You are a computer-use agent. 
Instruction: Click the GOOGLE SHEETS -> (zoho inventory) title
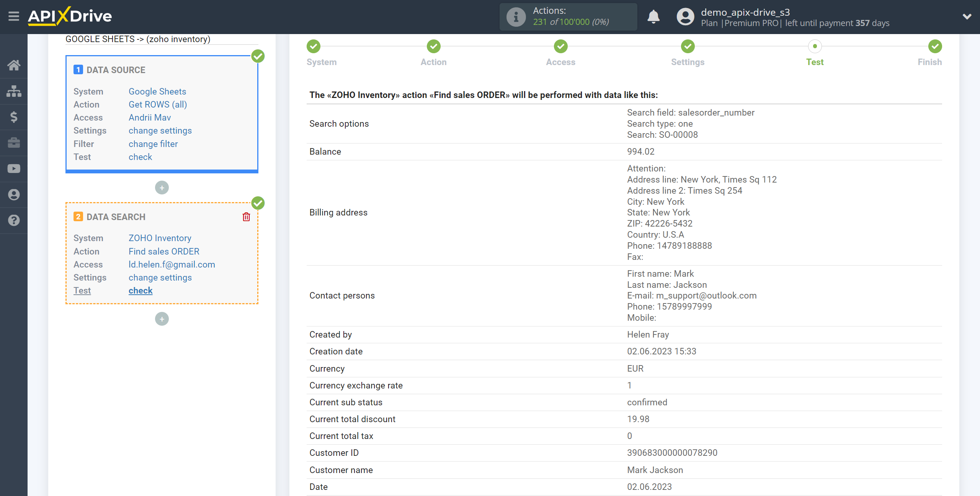[138, 39]
